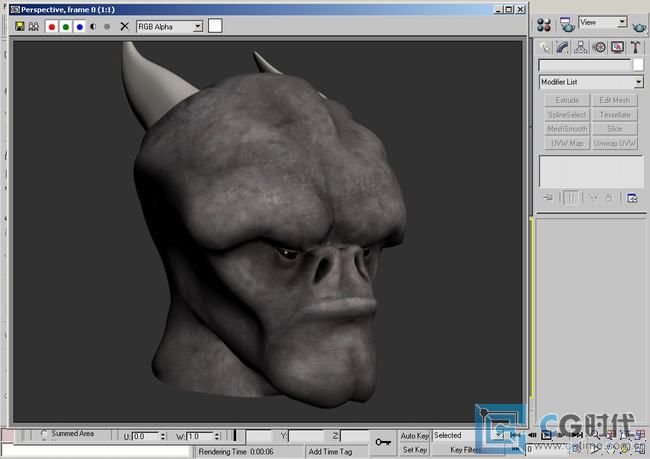Save the rendered bitmap image
650x459 pixels.
[x=19, y=27]
